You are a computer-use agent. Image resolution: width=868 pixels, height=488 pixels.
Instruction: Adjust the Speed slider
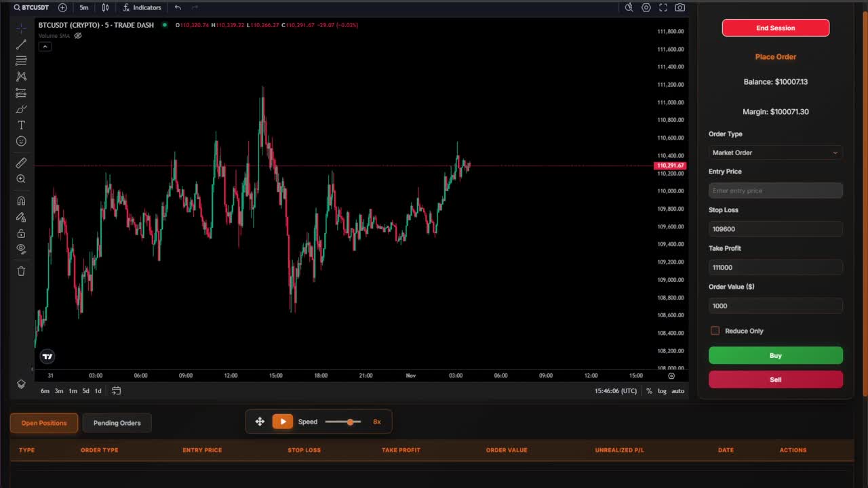(x=343, y=422)
